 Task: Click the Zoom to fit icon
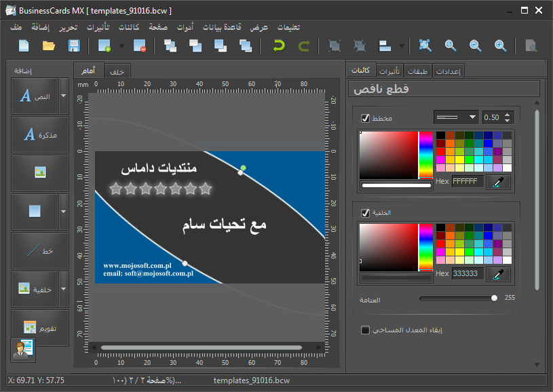pyautogui.click(x=425, y=46)
